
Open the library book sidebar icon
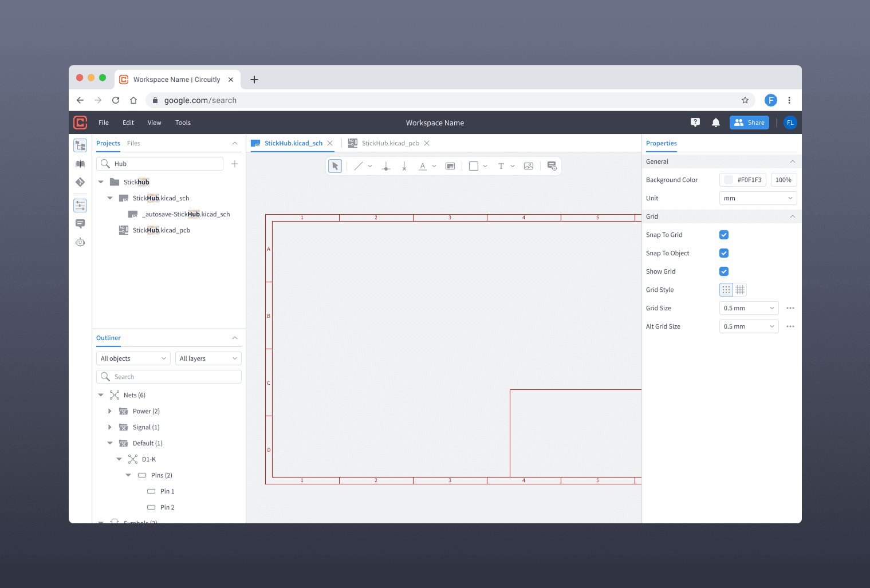[x=80, y=164]
